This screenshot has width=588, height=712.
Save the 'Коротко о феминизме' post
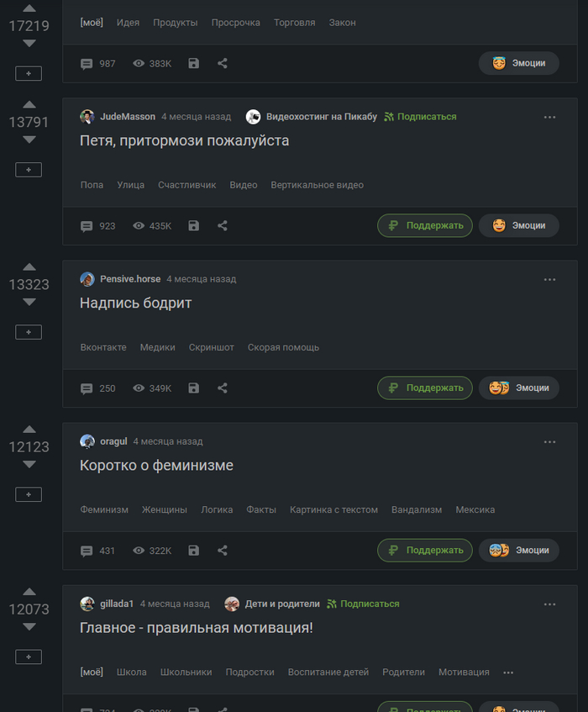point(194,551)
